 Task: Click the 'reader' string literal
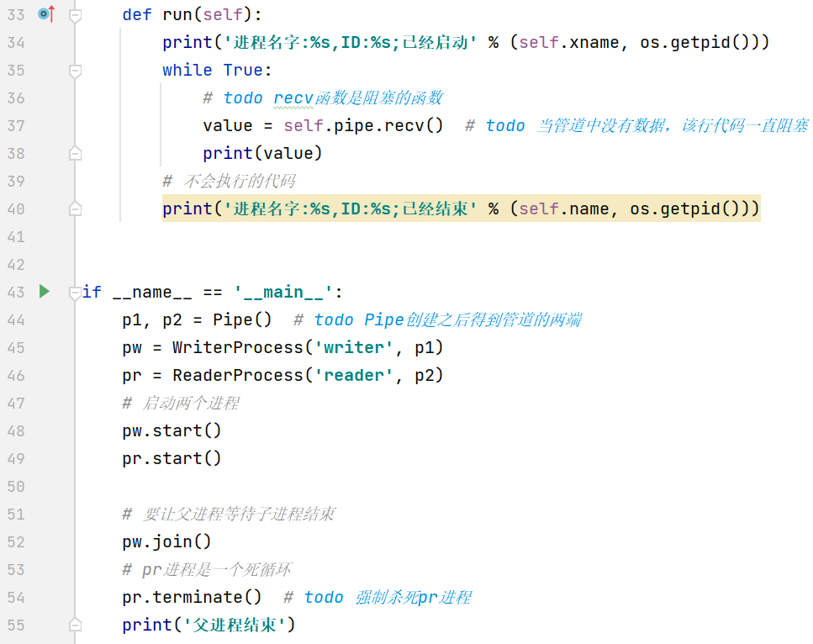pos(354,375)
